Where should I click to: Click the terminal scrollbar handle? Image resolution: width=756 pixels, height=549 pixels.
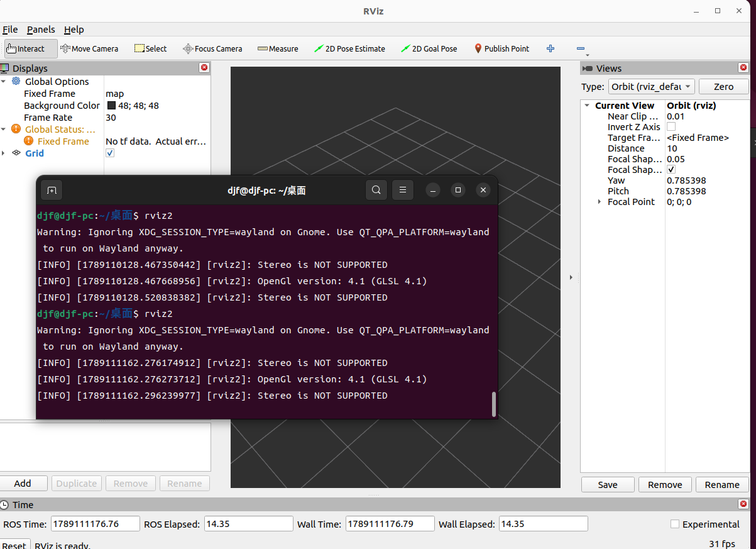[494, 404]
